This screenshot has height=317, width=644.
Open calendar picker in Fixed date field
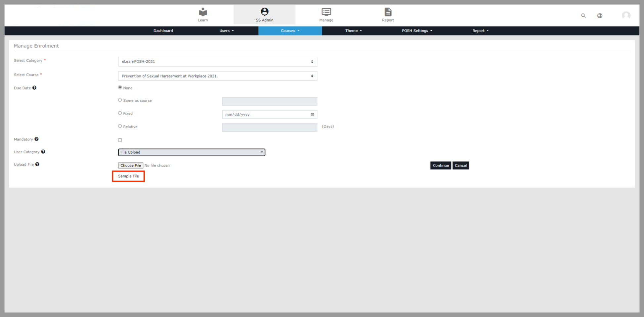tap(312, 115)
